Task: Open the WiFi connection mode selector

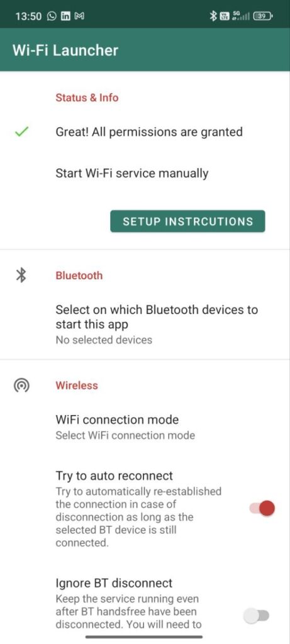Action: coord(145,427)
